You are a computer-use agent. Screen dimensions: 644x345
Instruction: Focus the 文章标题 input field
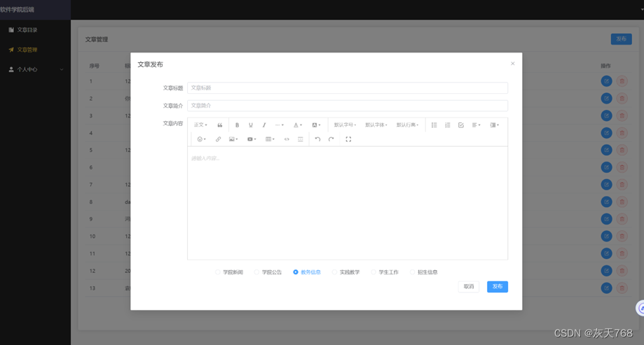click(x=348, y=87)
